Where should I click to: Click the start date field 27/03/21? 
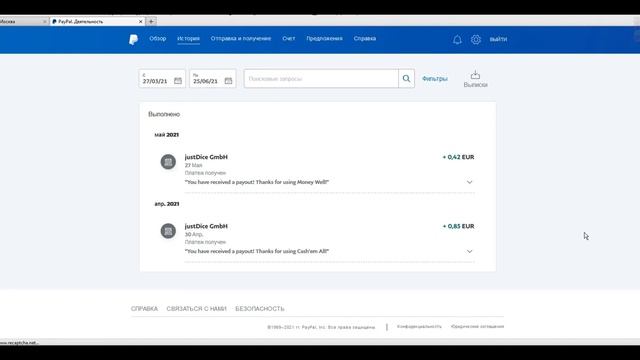pyautogui.click(x=162, y=78)
